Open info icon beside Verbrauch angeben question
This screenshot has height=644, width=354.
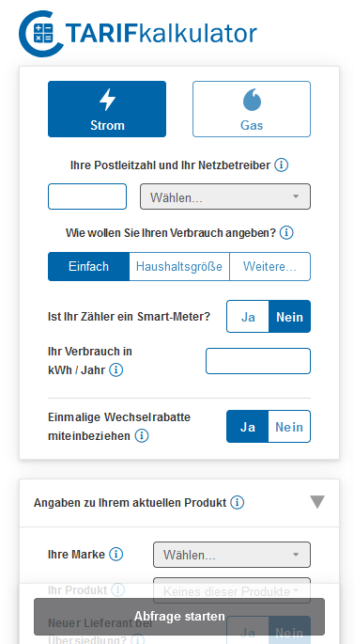[286, 233]
